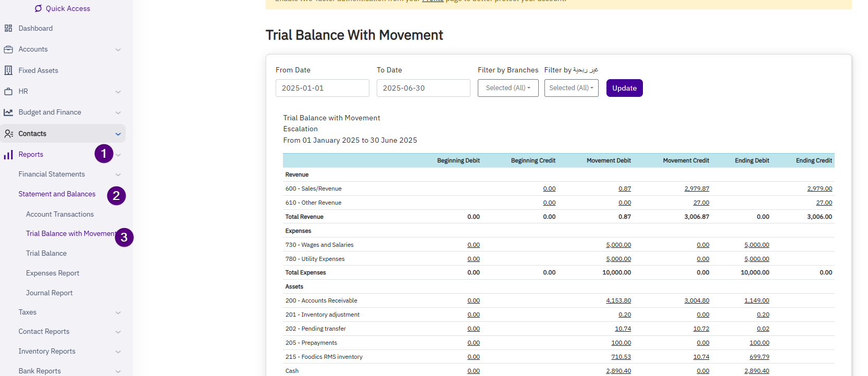The width and height of the screenshot is (868, 376).
Task: Open the second Selected (All) filter dropdown
Action: pos(571,88)
